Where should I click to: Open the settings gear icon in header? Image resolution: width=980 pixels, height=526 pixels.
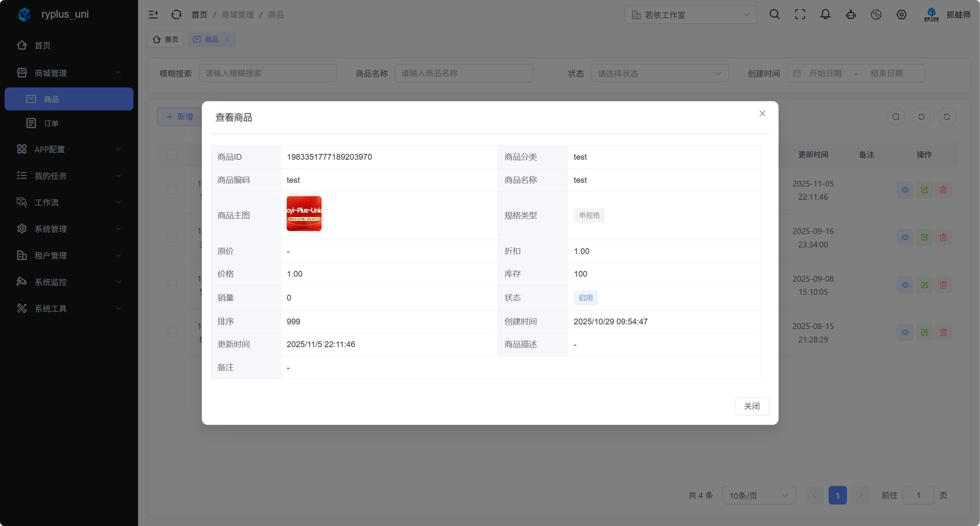pos(901,15)
